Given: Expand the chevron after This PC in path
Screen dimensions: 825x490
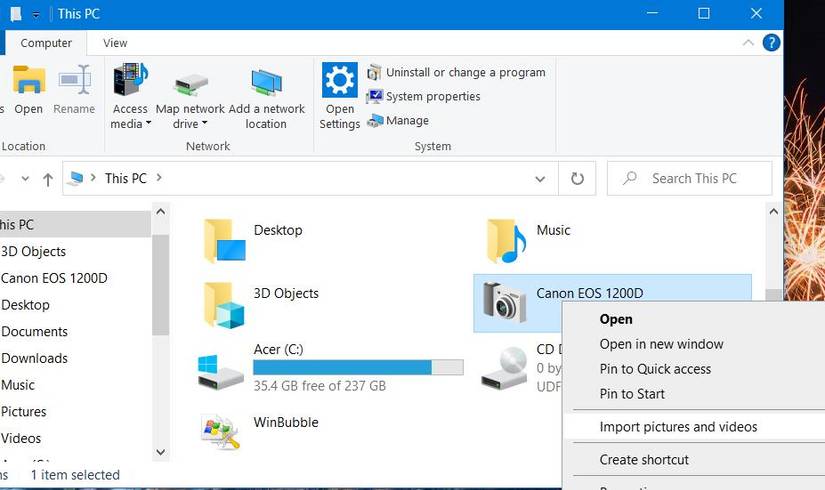Looking at the screenshot, I should point(159,178).
